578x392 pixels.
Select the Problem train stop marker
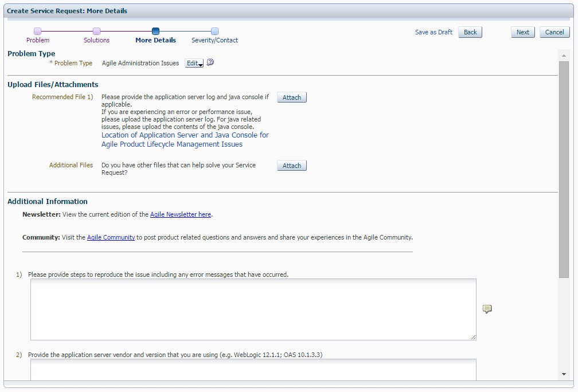(x=38, y=31)
